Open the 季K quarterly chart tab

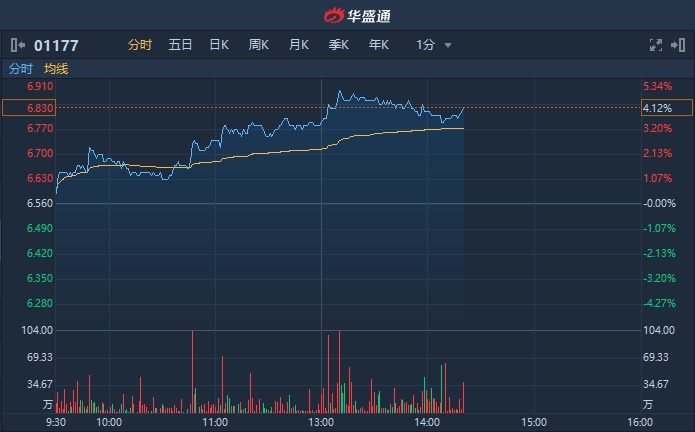(338, 45)
